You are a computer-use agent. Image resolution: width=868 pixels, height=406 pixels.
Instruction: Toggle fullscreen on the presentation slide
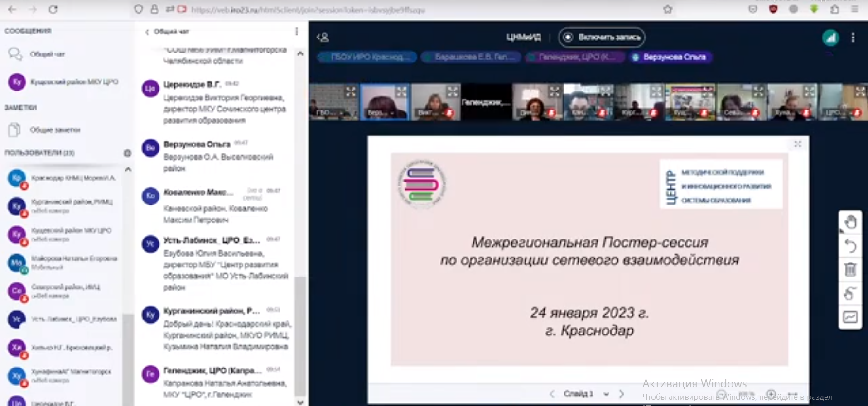tap(798, 144)
